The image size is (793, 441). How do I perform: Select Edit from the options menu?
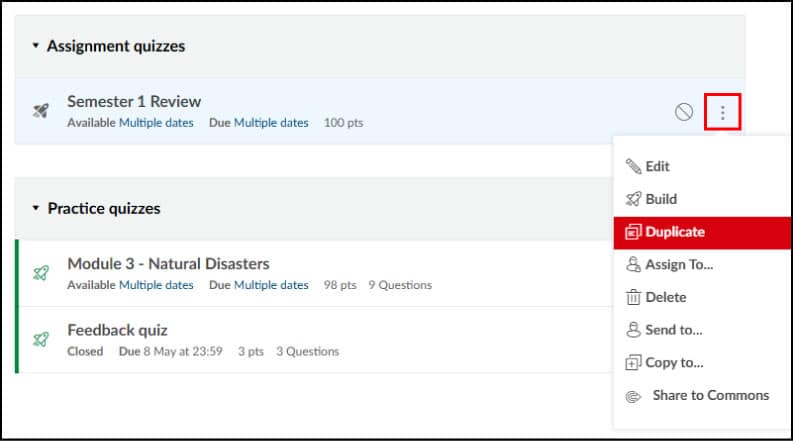[x=657, y=167]
